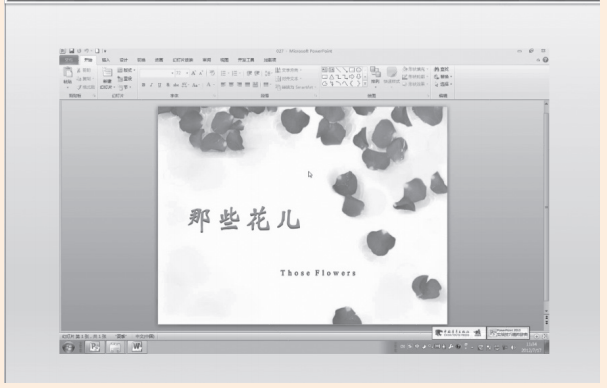Viewport: 607px width, 388px height.
Task: Open the Text Direction dropdown
Action: (289, 70)
